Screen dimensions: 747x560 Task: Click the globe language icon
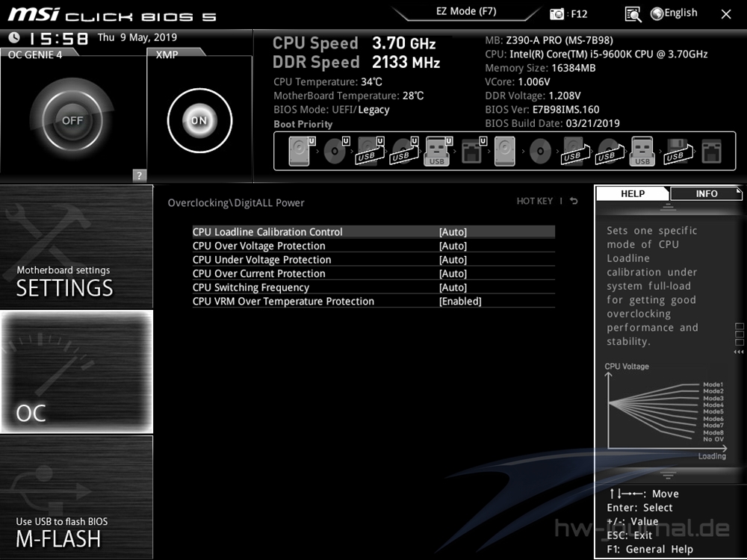[x=657, y=13]
